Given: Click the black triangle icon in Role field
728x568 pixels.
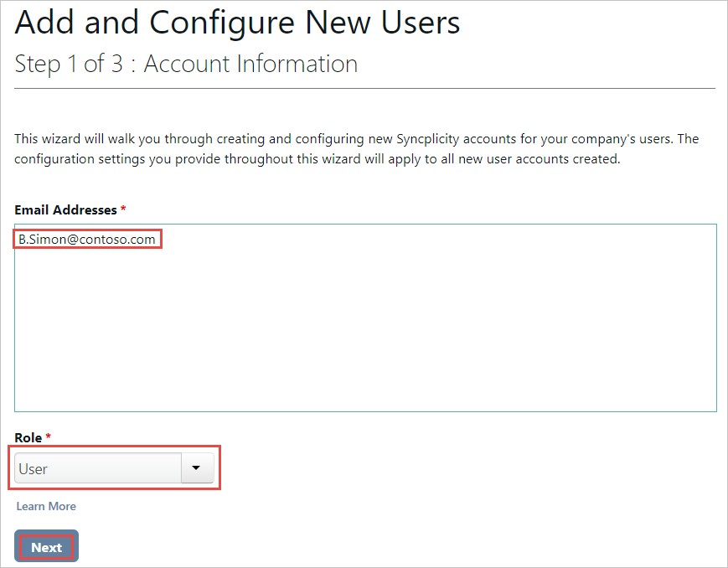Looking at the screenshot, I should pos(196,468).
